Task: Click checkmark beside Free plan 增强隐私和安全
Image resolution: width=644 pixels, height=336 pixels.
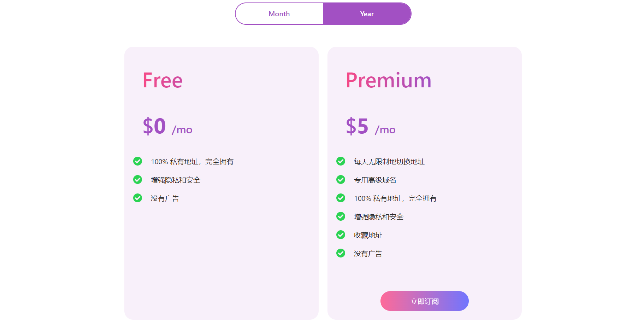Action: point(137,180)
